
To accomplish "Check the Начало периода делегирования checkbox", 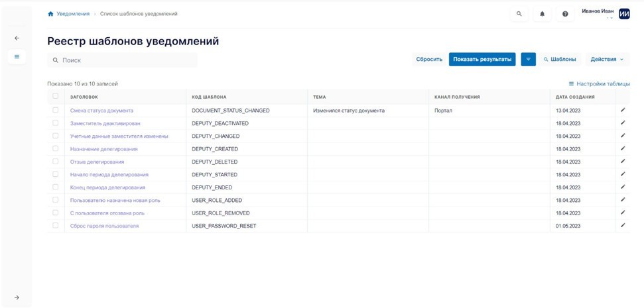I will (x=56, y=174).
